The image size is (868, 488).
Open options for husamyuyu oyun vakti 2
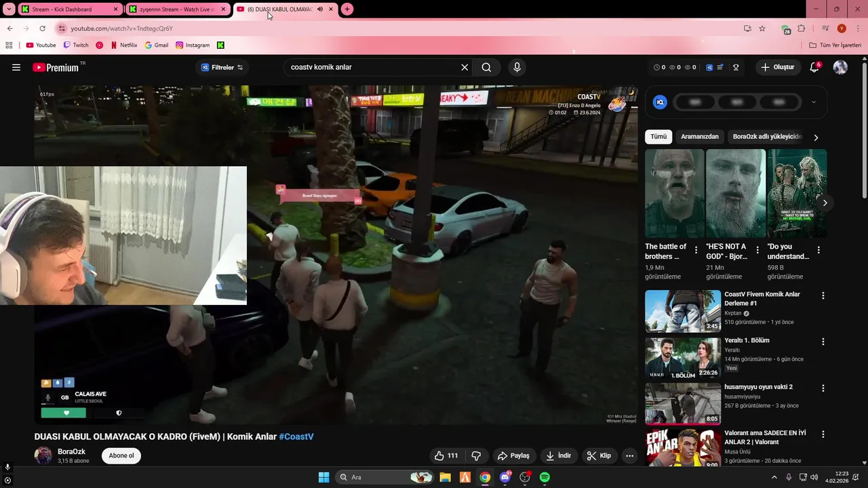pos(823,388)
